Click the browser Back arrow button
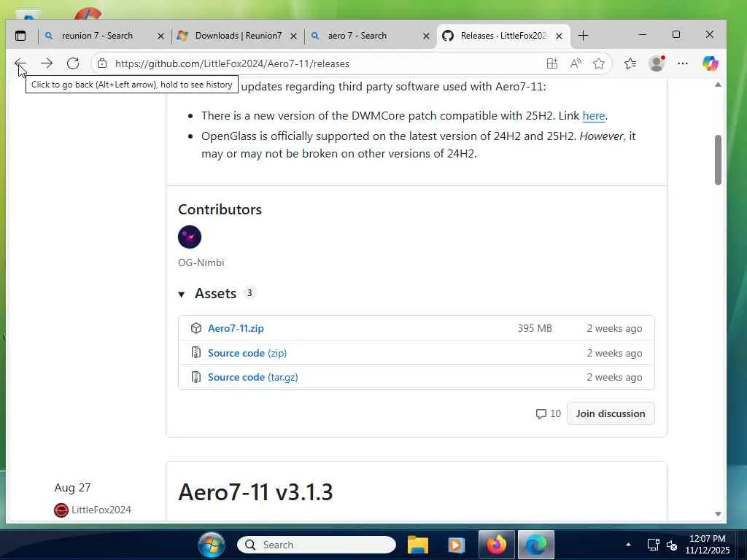Viewport: 747px width, 560px height. tap(20, 63)
